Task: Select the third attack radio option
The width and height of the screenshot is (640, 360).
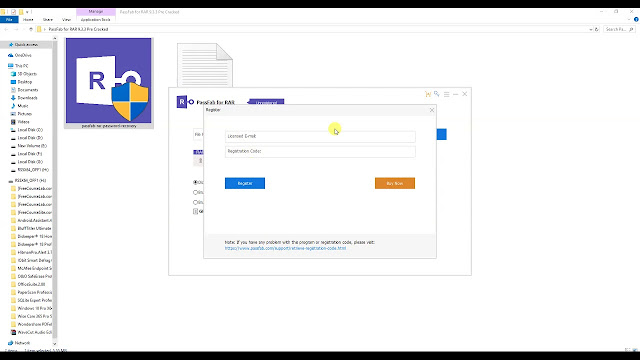Action: click(196, 202)
